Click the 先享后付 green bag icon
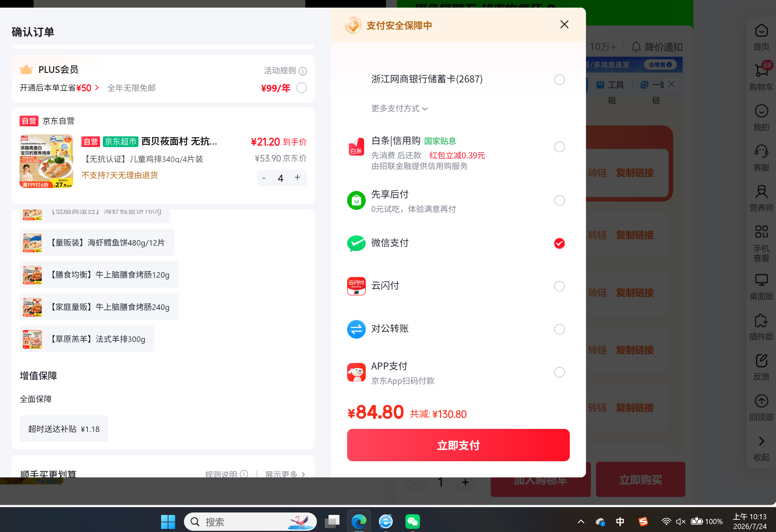The image size is (776, 532). tap(356, 200)
